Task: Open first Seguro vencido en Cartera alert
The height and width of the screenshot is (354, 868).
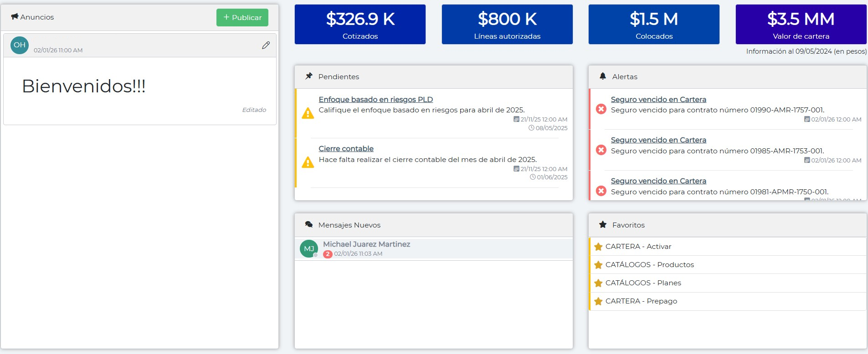Action: tap(658, 99)
